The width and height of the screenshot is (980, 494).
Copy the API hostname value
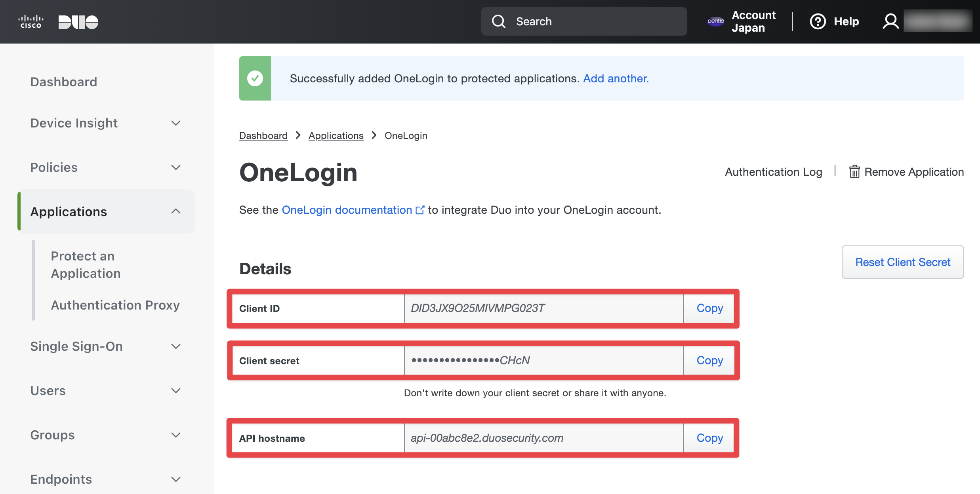coord(709,438)
